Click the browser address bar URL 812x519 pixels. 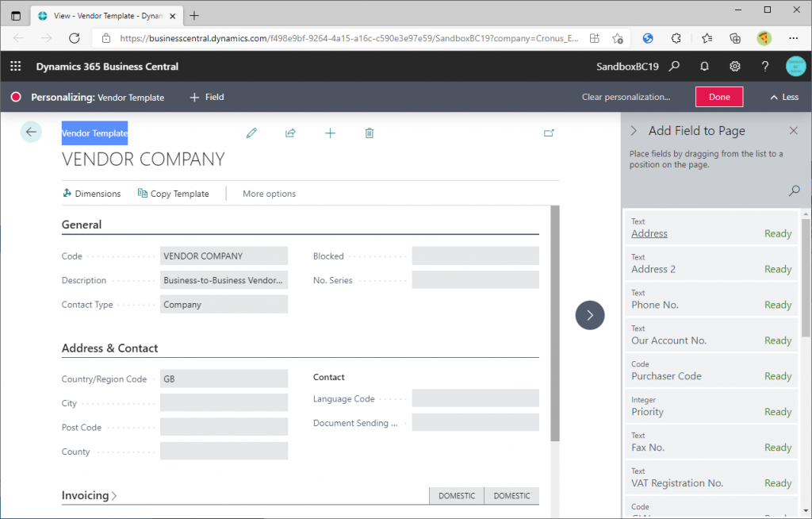click(x=349, y=38)
